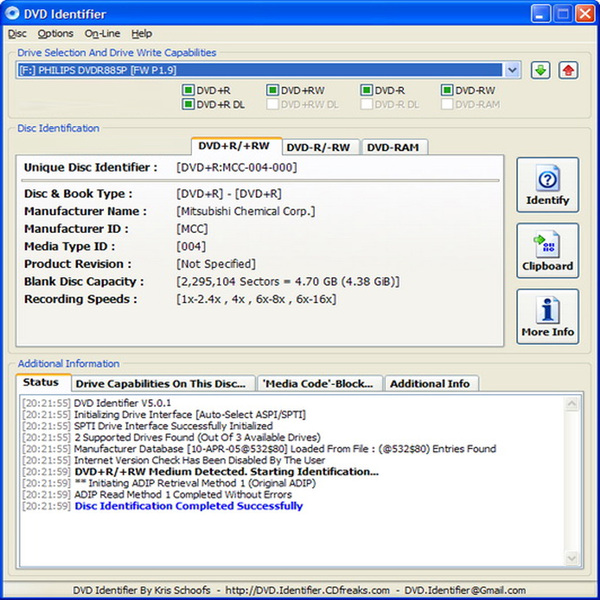The width and height of the screenshot is (600, 600).
Task: Click 'Disc Identification Completed Successfully' line
Action: click(x=188, y=506)
